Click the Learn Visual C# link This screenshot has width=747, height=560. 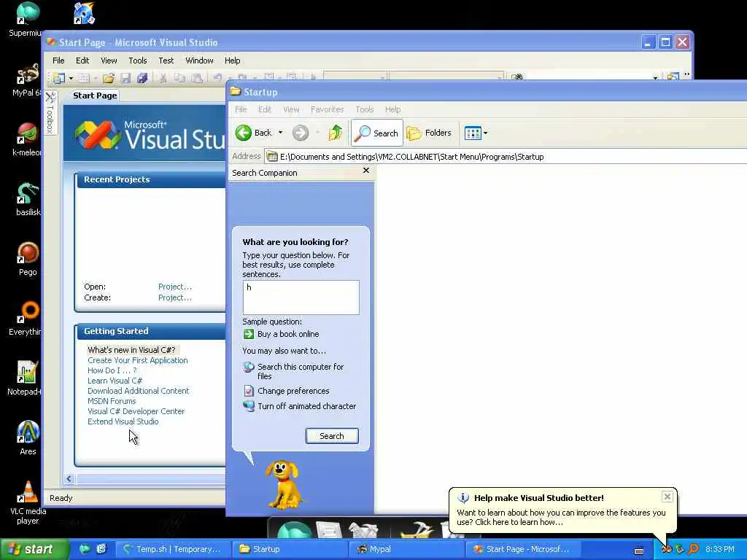(x=115, y=381)
